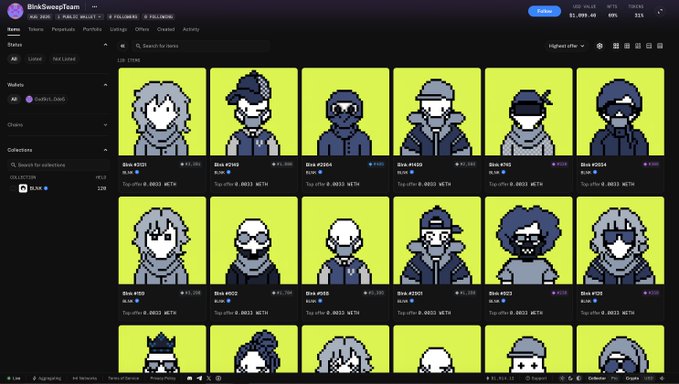Expand the Chains filter section
679x384 pixels.
click(105, 125)
